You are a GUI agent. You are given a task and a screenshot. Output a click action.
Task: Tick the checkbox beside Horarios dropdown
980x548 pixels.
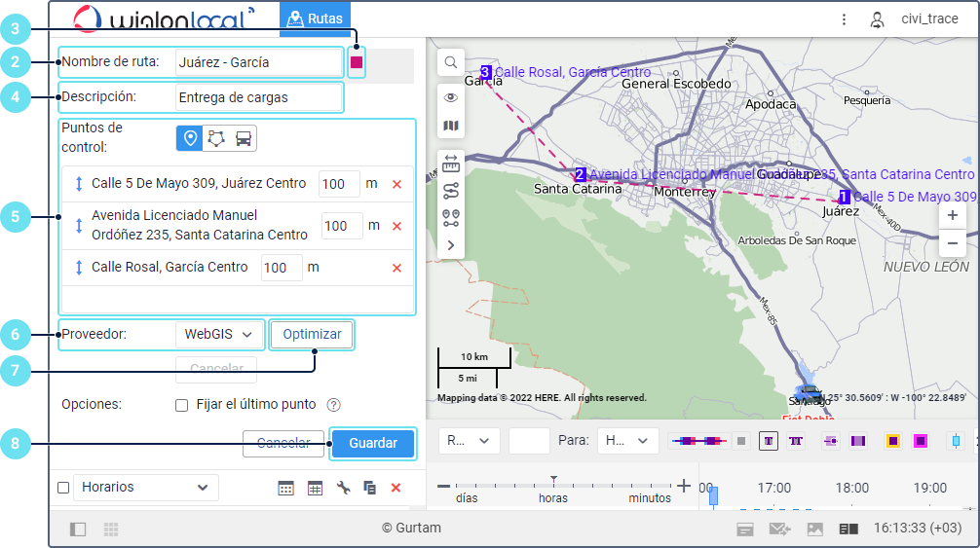point(63,488)
